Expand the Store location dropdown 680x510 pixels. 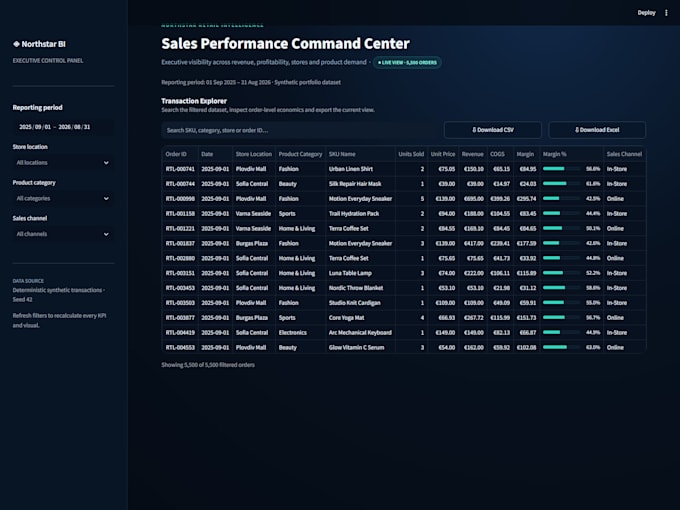(x=63, y=163)
